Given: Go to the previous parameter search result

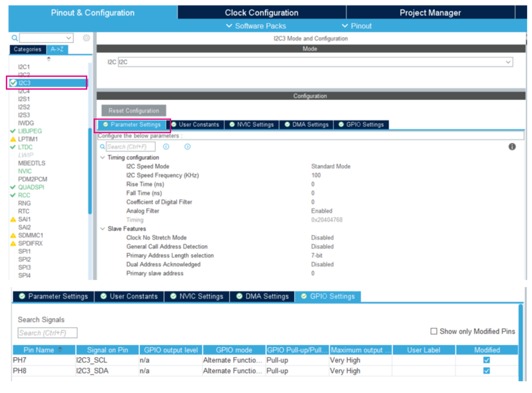Looking at the screenshot, I should coord(166,146).
